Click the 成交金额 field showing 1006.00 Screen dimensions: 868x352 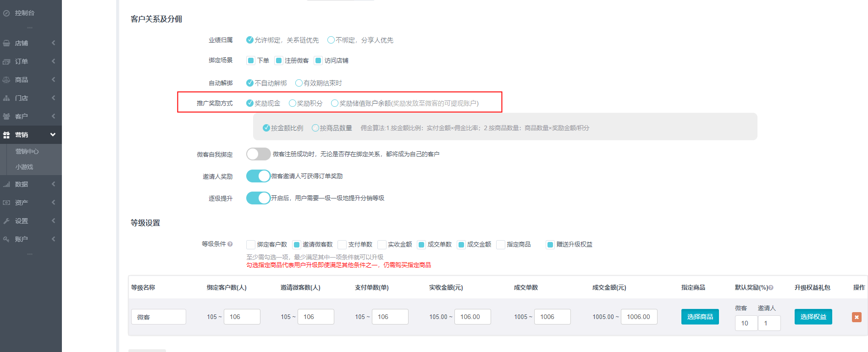[x=639, y=317]
